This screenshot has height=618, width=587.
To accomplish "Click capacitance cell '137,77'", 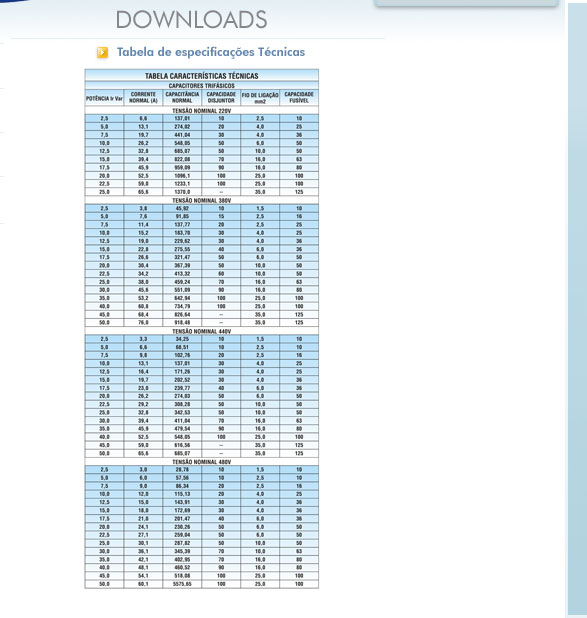I will tap(182, 225).
